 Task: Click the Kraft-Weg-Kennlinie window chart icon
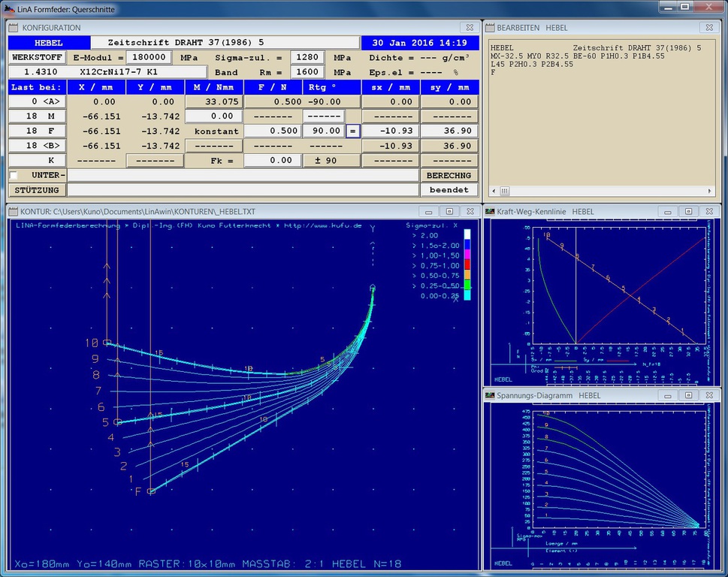[489, 212]
